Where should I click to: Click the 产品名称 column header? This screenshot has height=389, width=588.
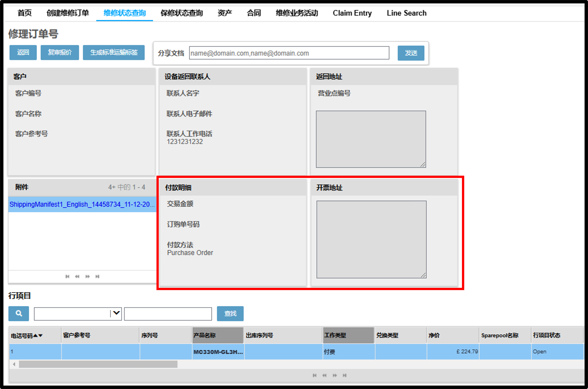[x=217, y=335]
